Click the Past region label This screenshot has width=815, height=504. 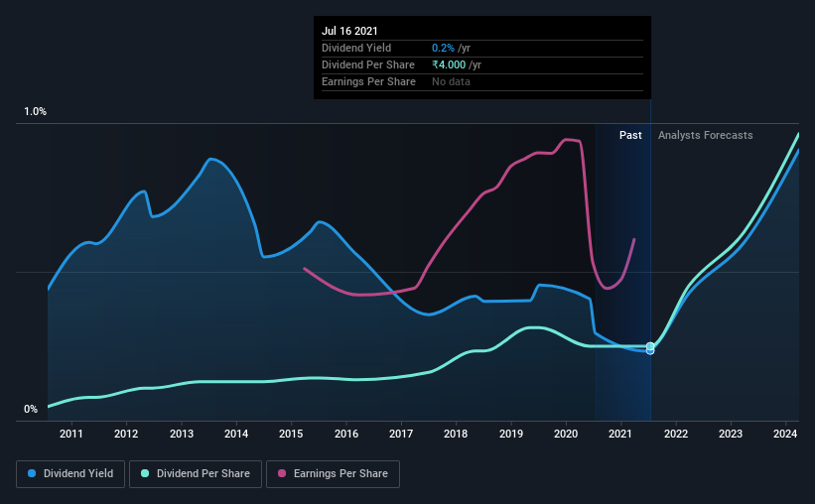[x=630, y=135]
